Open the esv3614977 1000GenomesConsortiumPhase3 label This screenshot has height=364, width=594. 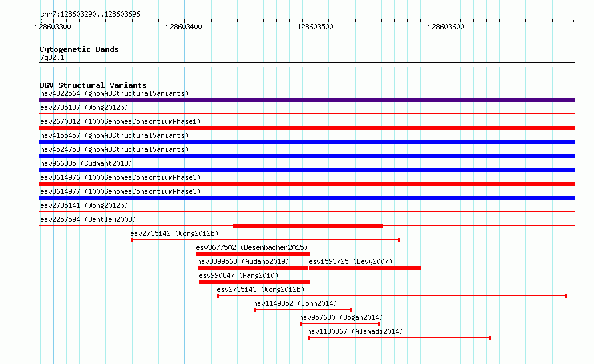point(120,191)
